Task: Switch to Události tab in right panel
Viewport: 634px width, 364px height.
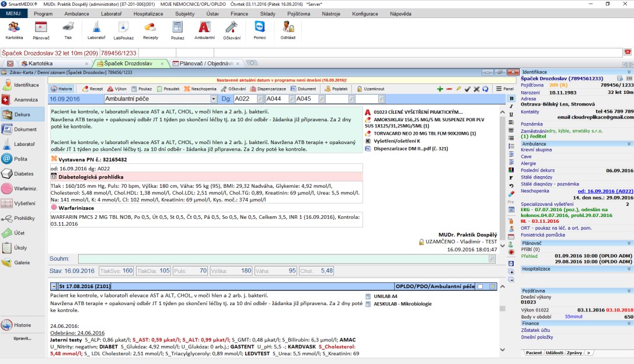Action: [x=554, y=353]
